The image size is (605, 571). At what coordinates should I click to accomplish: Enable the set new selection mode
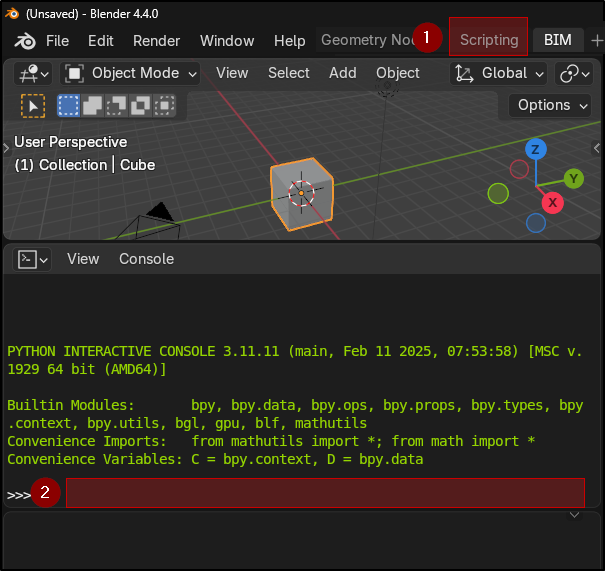point(68,105)
